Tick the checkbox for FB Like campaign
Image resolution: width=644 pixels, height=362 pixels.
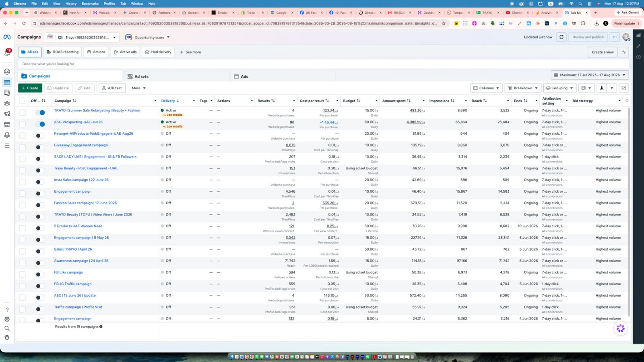pyautogui.click(x=22, y=274)
